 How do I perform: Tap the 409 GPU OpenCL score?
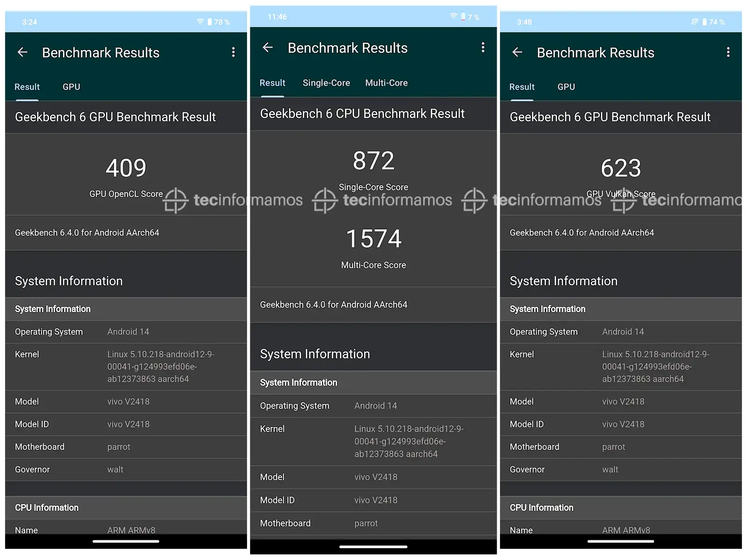[126, 168]
